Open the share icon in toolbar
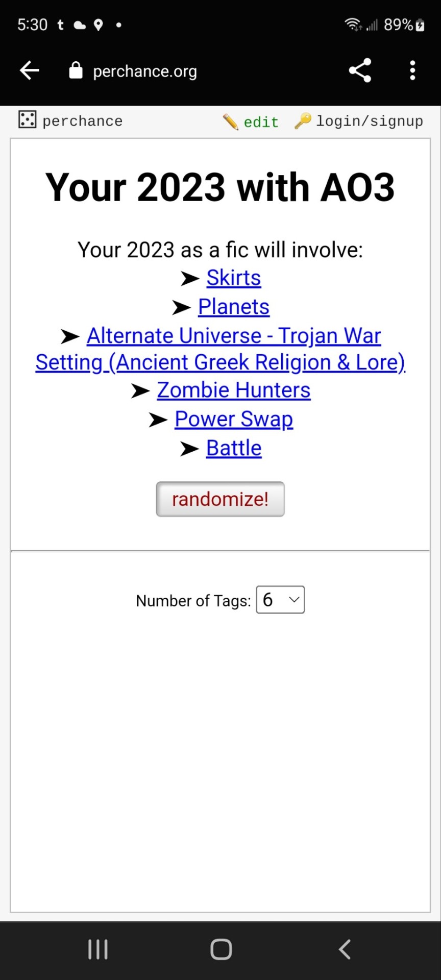Screen dimensions: 441x980 (360, 70)
